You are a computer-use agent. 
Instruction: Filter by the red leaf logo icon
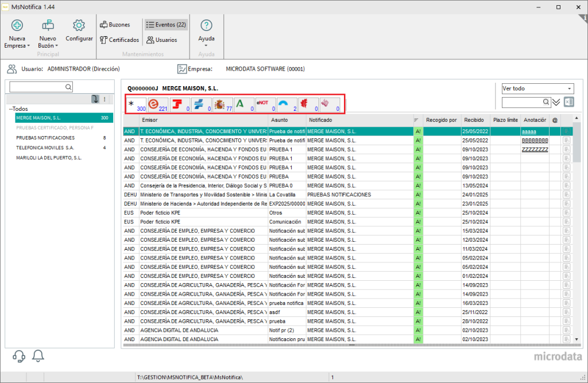coord(308,105)
